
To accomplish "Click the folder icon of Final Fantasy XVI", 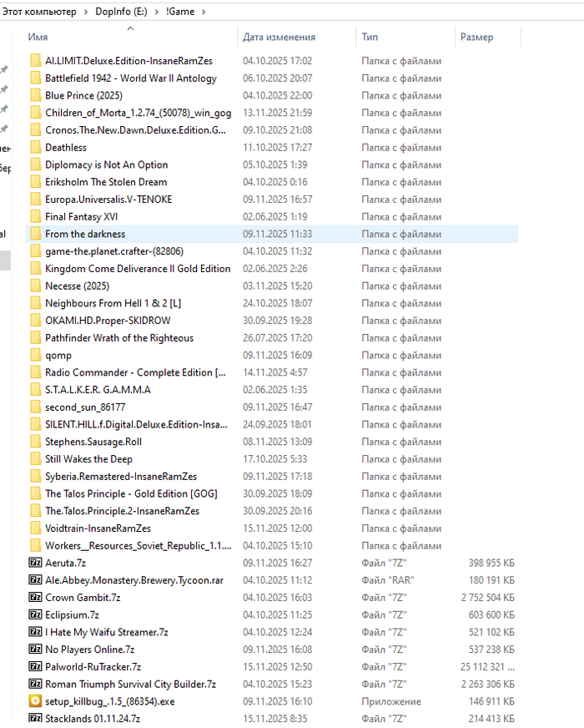I will click(35, 216).
